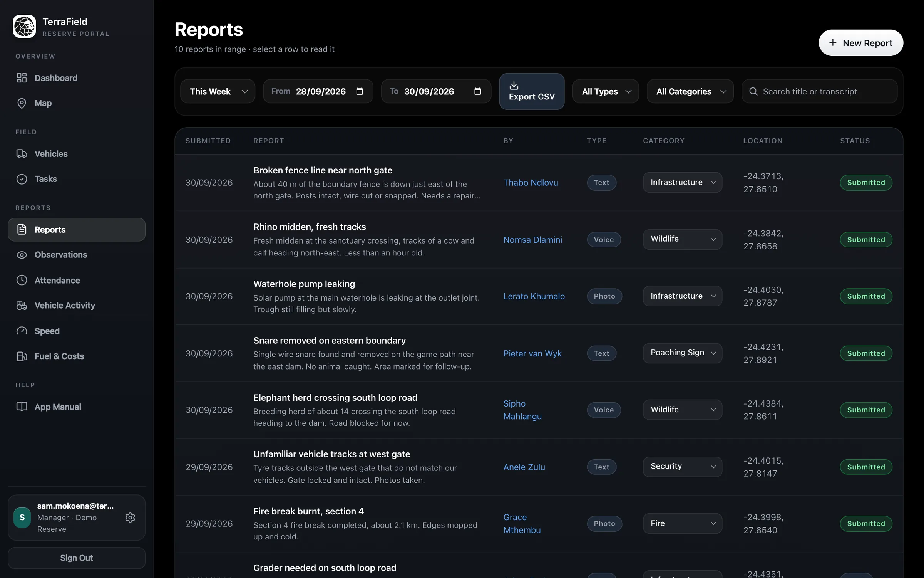Viewport: 924px width, 578px height.
Task: Open account settings gear icon
Action: tap(130, 518)
